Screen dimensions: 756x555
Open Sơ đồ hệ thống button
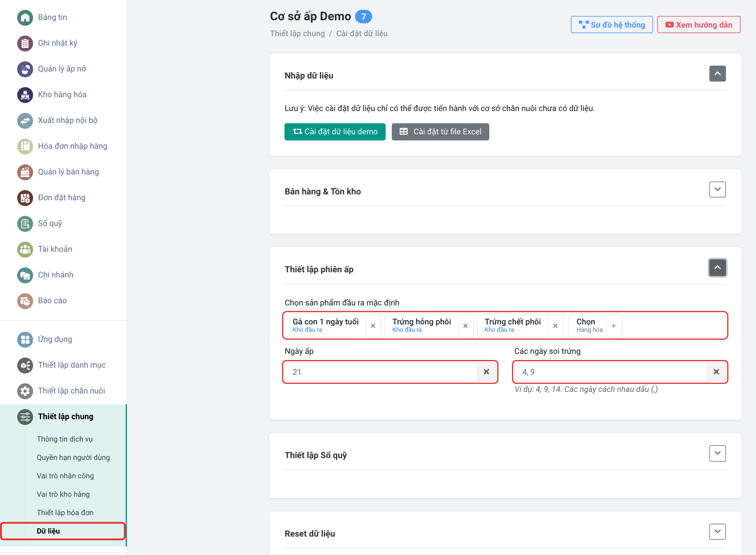(612, 25)
